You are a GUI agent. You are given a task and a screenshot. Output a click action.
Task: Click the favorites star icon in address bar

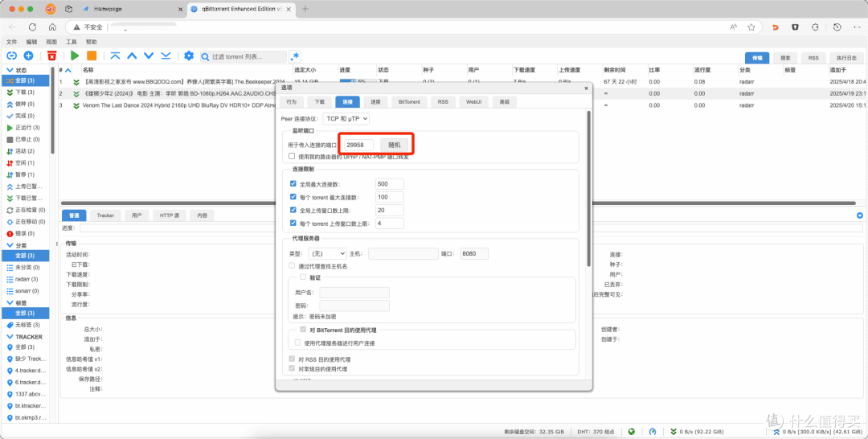751,27
